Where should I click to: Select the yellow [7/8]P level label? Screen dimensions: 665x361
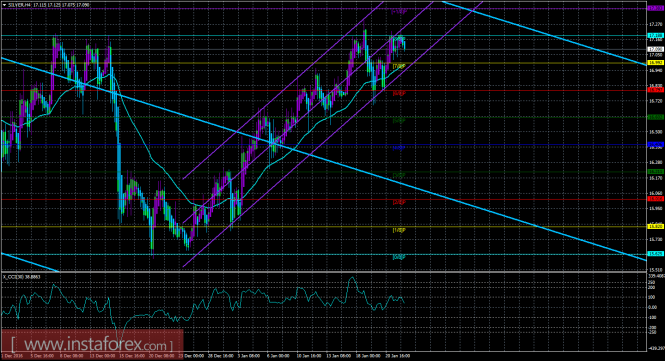tap(399, 66)
